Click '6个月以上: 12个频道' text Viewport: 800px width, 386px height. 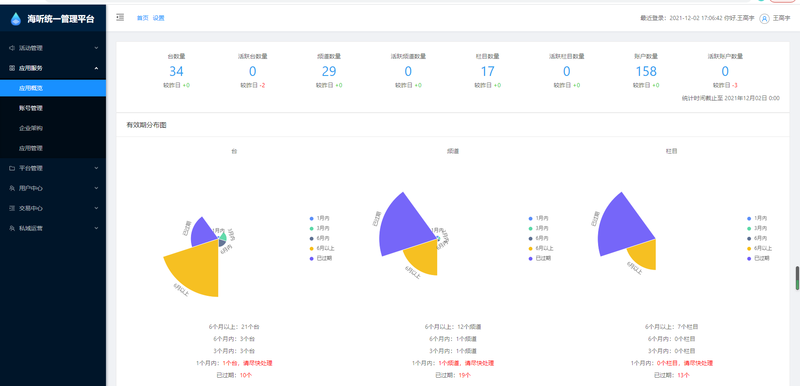(x=453, y=327)
